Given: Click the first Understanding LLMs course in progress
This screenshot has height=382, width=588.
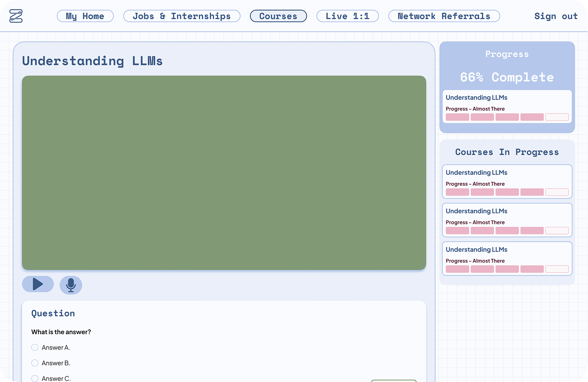Looking at the screenshot, I should pyautogui.click(x=507, y=181).
